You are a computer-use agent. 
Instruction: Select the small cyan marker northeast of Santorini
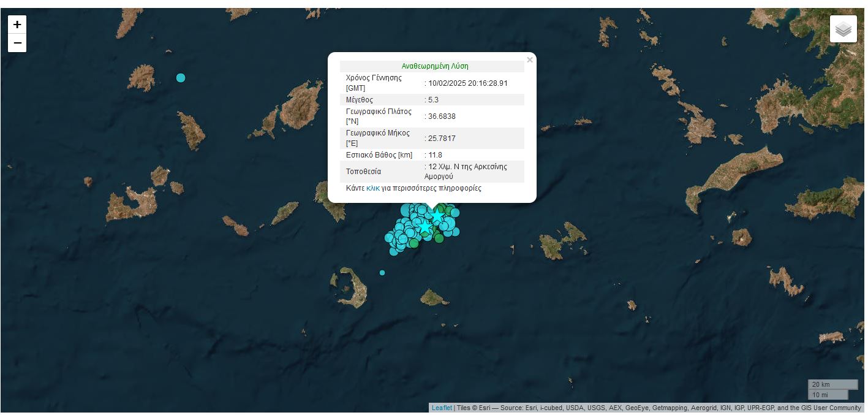click(x=382, y=273)
